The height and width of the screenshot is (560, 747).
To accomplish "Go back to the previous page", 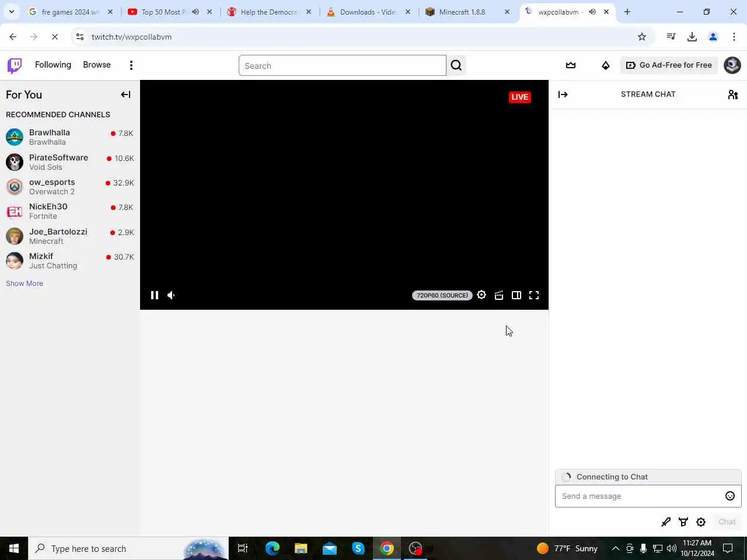I will click(13, 37).
